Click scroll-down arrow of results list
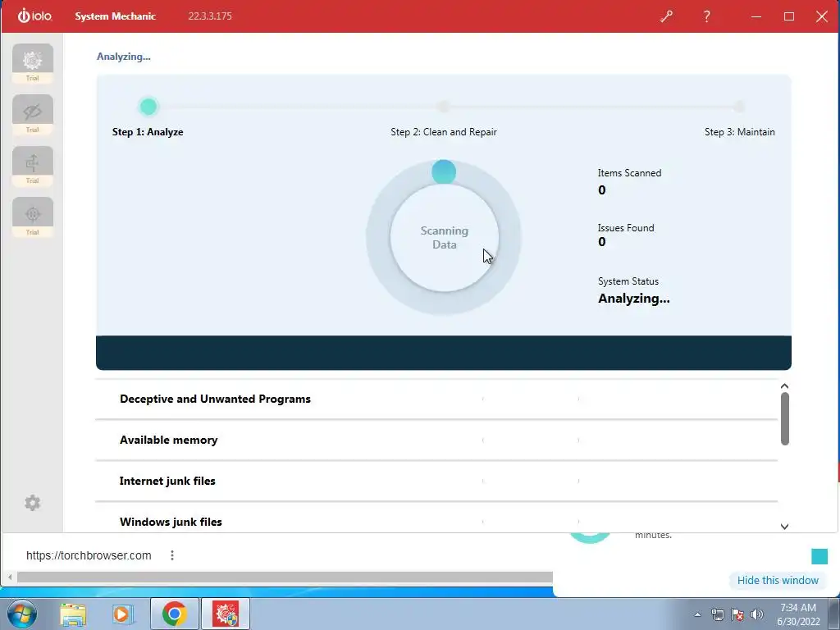Screen dimensions: 840x630 coord(784,527)
